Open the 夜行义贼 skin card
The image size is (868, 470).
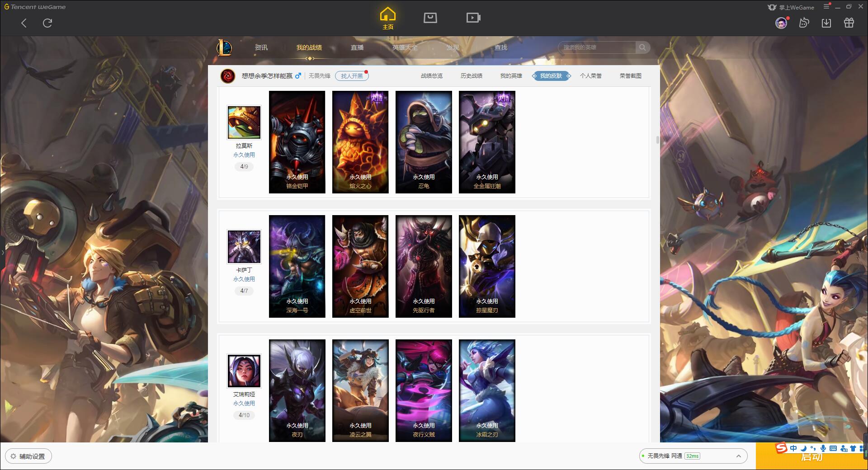(x=424, y=390)
